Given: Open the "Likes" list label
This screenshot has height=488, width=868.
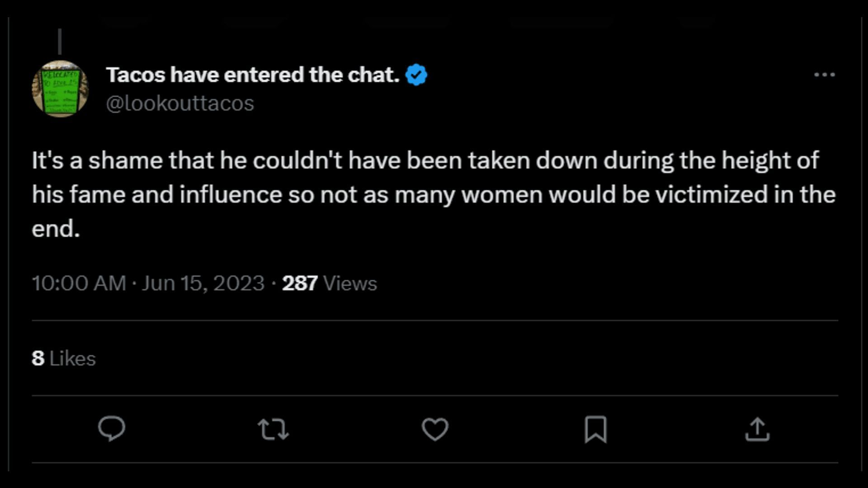Looking at the screenshot, I should tap(72, 359).
